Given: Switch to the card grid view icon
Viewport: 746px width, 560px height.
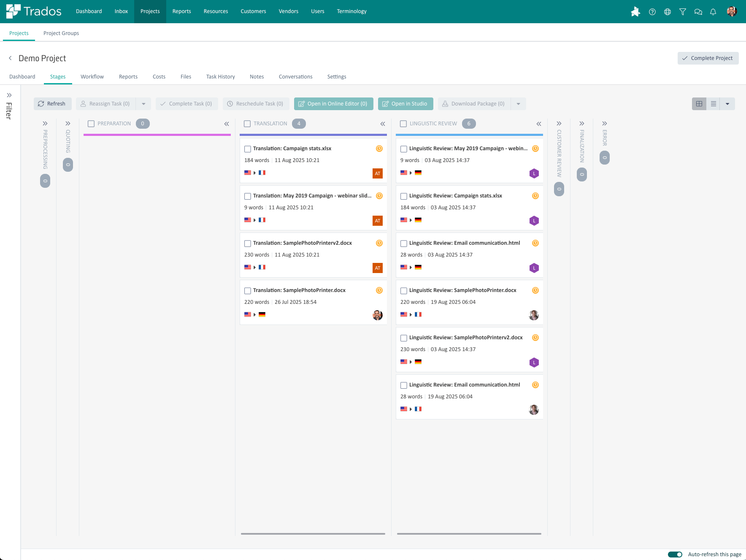Looking at the screenshot, I should point(699,104).
